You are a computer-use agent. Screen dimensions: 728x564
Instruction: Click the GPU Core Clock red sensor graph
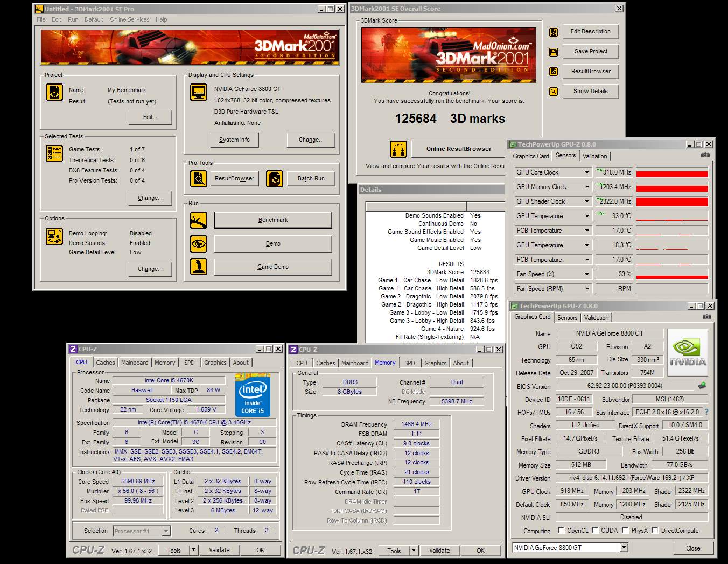672,172
